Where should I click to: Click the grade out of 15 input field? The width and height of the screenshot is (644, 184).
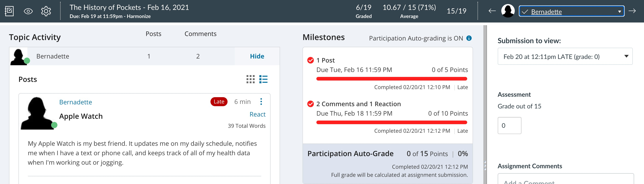(x=509, y=126)
